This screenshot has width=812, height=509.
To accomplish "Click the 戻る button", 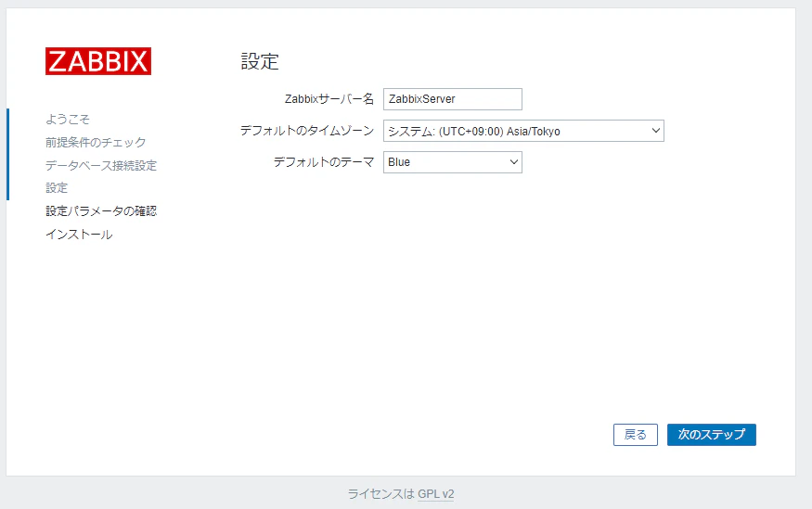I will click(x=636, y=435).
